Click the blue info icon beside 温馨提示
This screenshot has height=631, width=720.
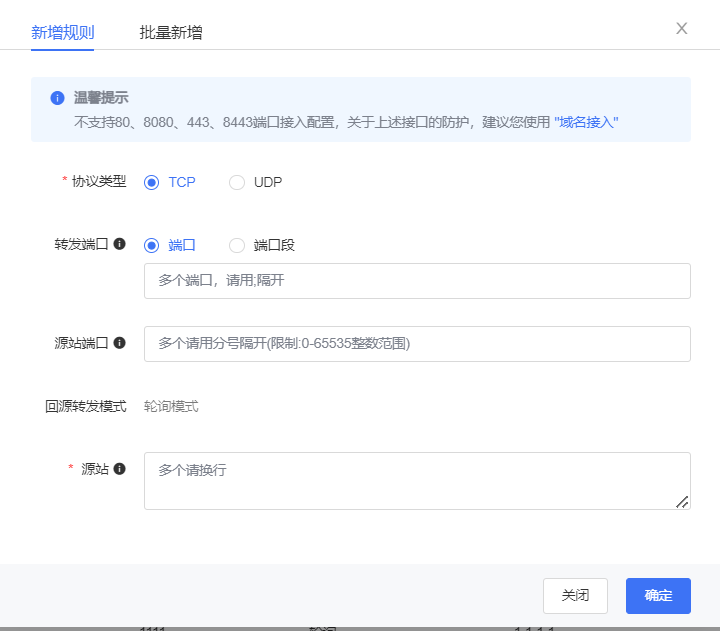57,98
